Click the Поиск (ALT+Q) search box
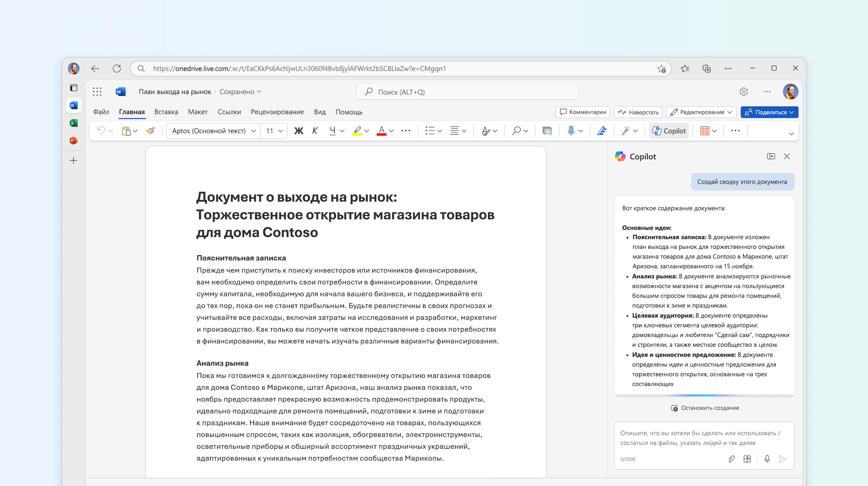Image resolution: width=868 pixels, height=486 pixels. click(467, 92)
